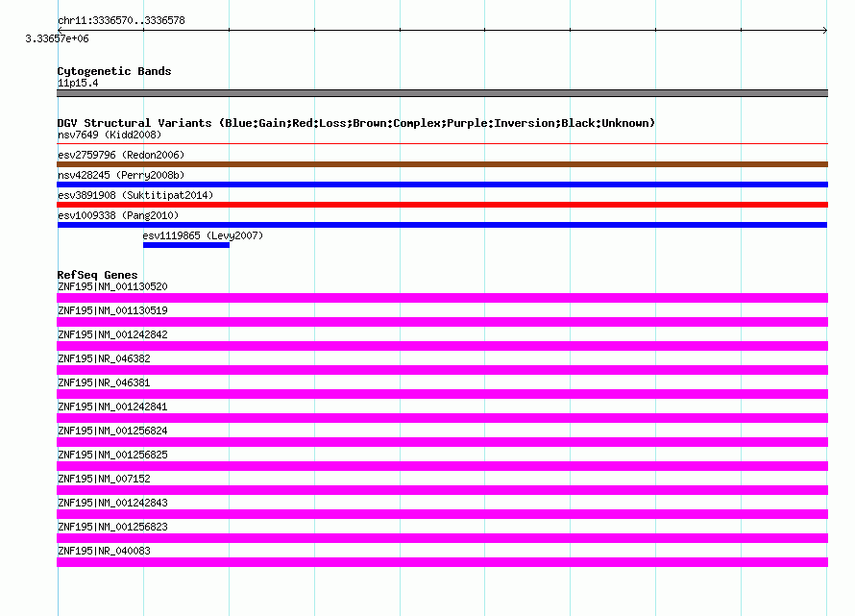Click the magenta bar for NM_001256825
Viewport: 855px width, 616px height.
click(442, 466)
